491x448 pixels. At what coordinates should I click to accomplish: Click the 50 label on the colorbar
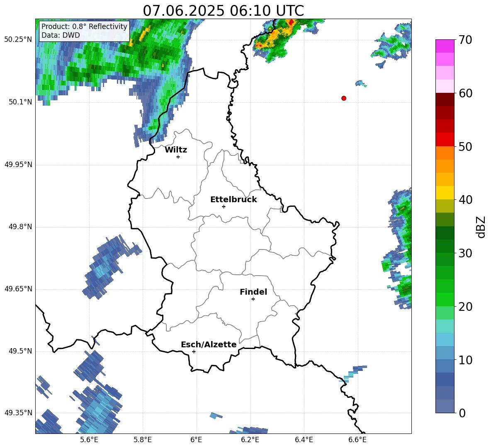[x=465, y=147]
